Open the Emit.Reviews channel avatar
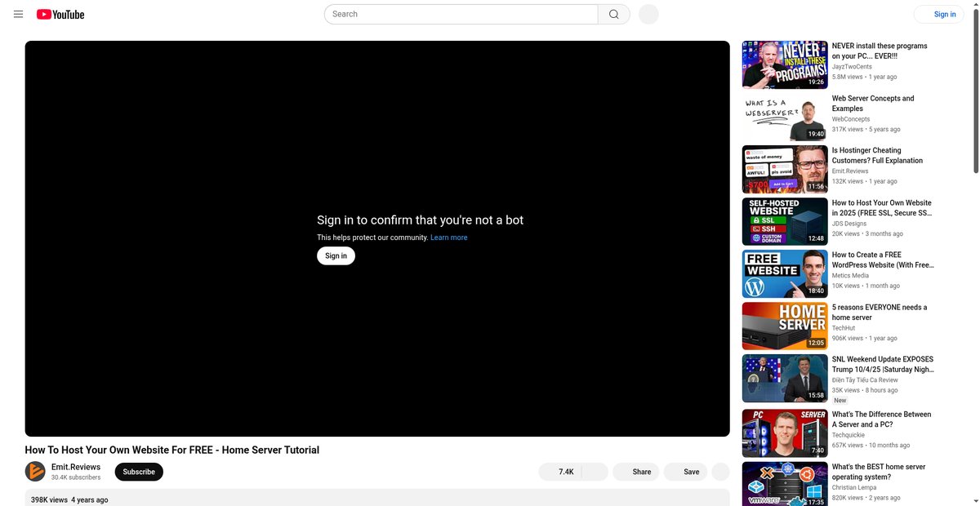 tap(35, 472)
